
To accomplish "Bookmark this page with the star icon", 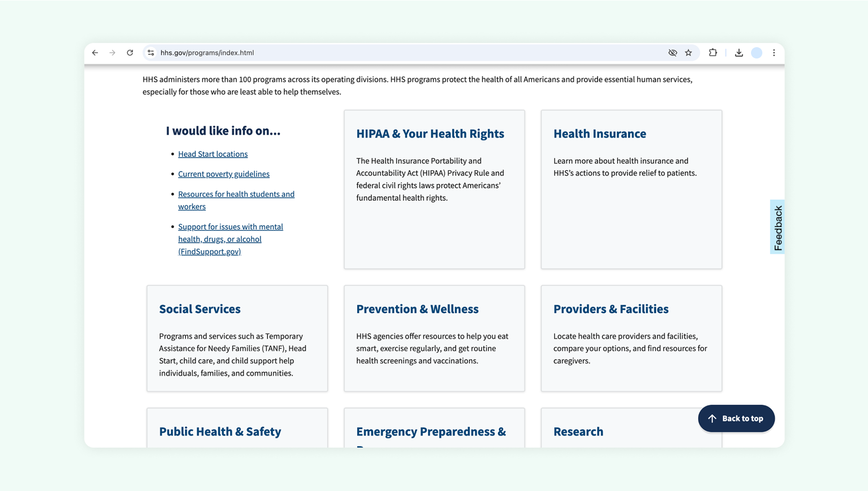I will (689, 53).
